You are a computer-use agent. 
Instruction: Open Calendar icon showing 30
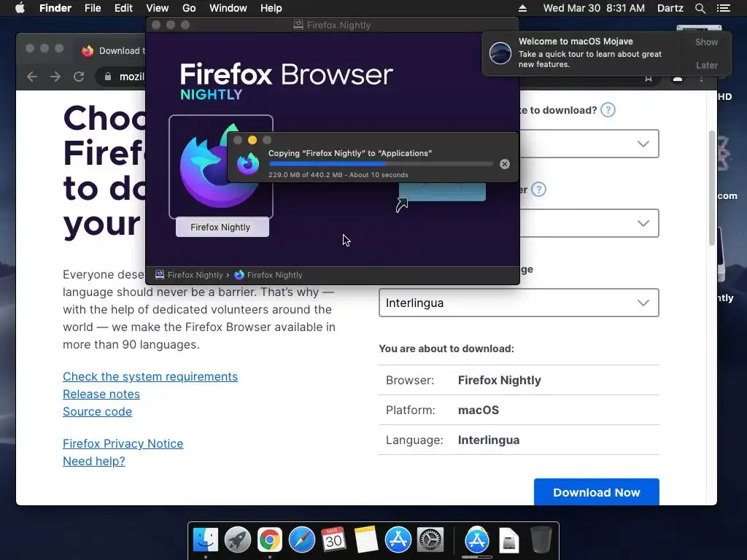tap(333, 540)
